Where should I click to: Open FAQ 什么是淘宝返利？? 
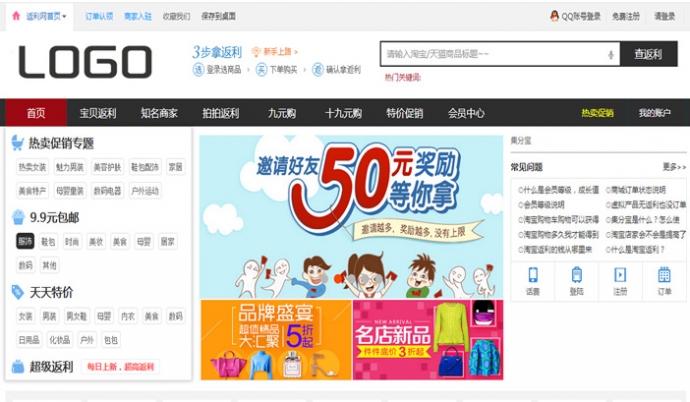pos(635,250)
